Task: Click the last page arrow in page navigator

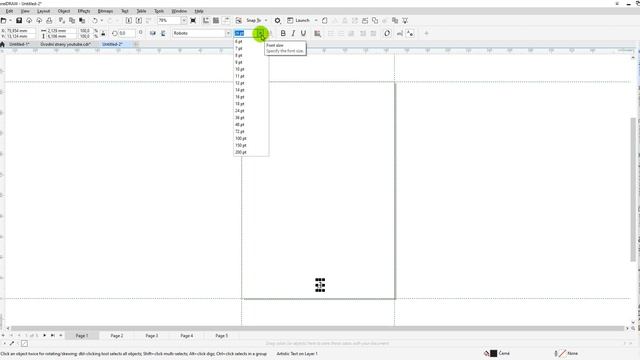Action: (x=53, y=336)
